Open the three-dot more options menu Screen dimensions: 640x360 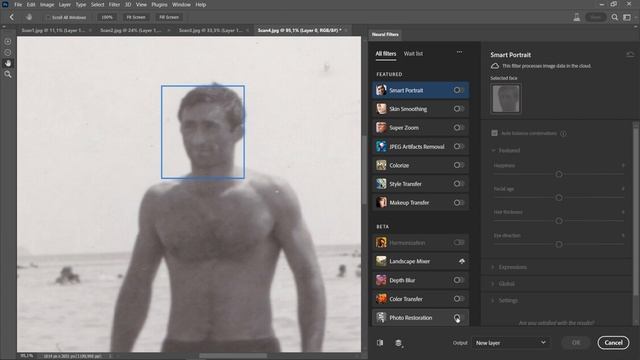460,52
